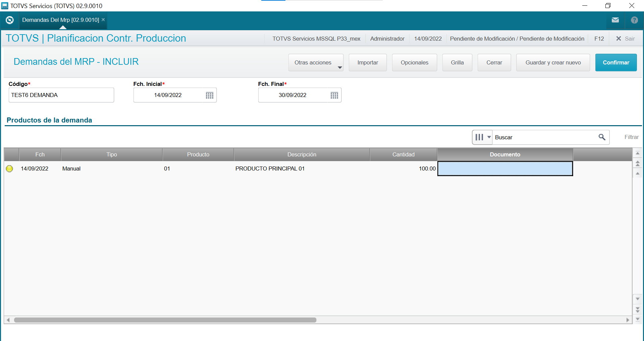Open the mail envelope icon
Viewport: 644px width, 341px height.
pos(615,20)
